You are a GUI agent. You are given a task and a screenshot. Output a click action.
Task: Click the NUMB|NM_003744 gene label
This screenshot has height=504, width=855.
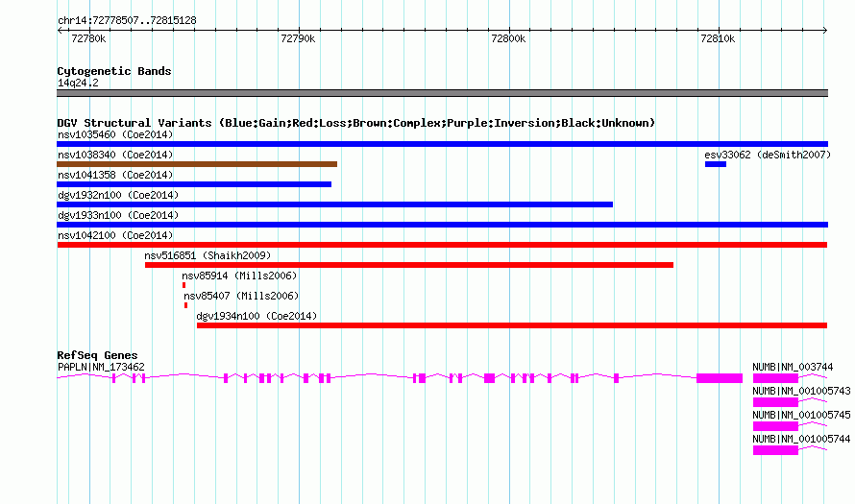click(x=793, y=368)
